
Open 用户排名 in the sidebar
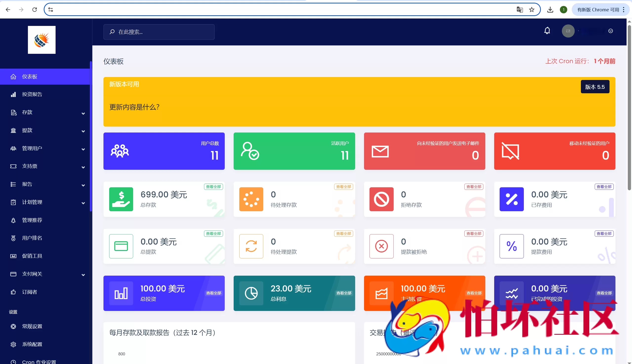click(32, 238)
